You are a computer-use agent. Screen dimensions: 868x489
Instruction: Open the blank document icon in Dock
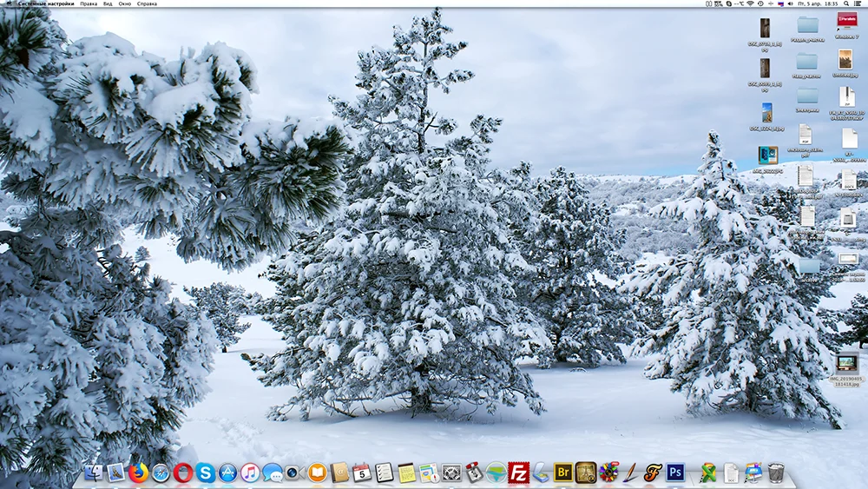tap(731, 473)
